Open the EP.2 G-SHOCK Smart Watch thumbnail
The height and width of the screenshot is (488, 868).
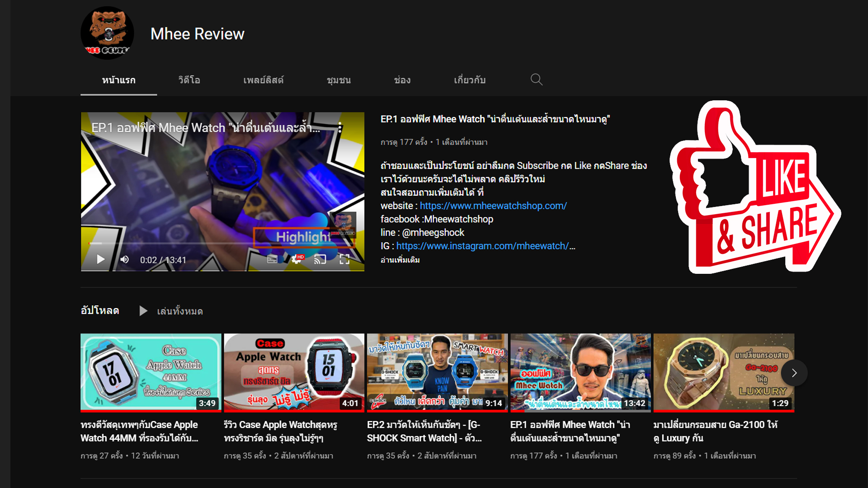(x=437, y=372)
